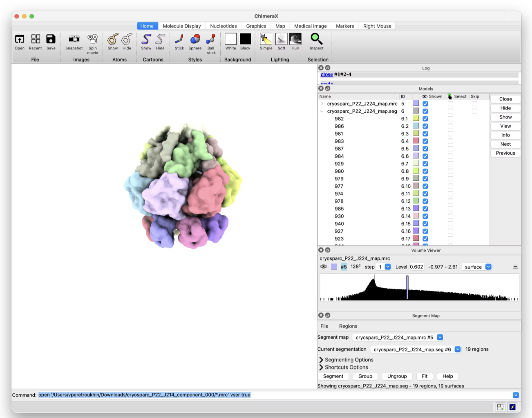Click the Save file icon
Viewport: 532px width, 418px height.
(51, 39)
